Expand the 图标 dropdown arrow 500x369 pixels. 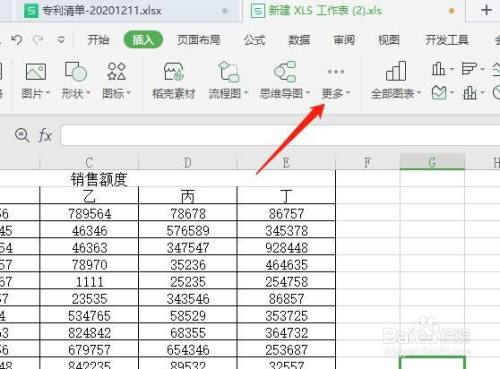pyautogui.click(x=129, y=93)
